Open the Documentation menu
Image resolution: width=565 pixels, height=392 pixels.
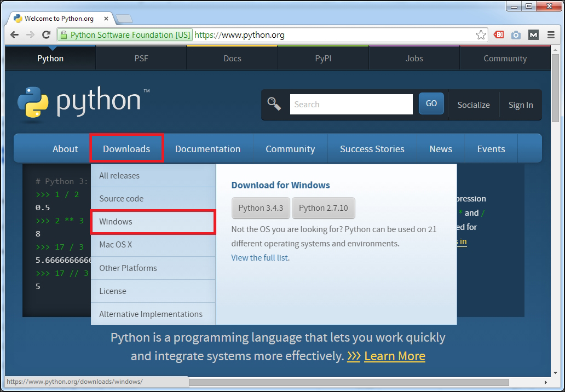point(207,149)
